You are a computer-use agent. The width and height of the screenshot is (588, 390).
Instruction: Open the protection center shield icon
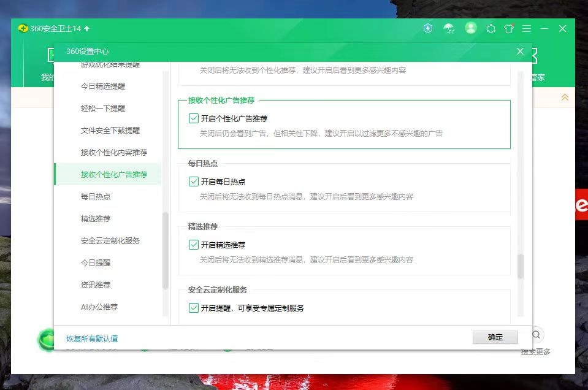click(x=428, y=28)
